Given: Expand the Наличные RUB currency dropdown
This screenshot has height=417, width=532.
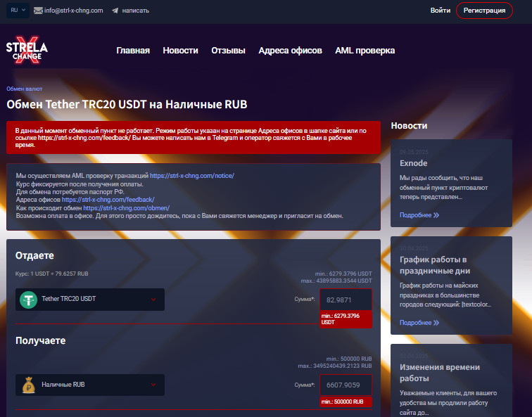Looking at the screenshot, I should pos(90,385).
